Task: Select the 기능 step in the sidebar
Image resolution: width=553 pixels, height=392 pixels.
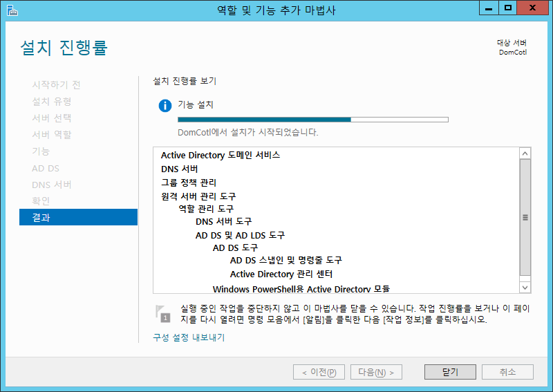Action: pyautogui.click(x=41, y=151)
